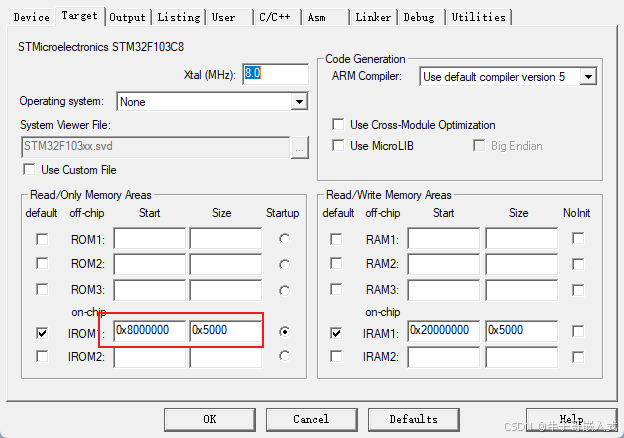624x438 pixels.
Task: Toggle Use MicroLIB checkbox
Action: [338, 146]
